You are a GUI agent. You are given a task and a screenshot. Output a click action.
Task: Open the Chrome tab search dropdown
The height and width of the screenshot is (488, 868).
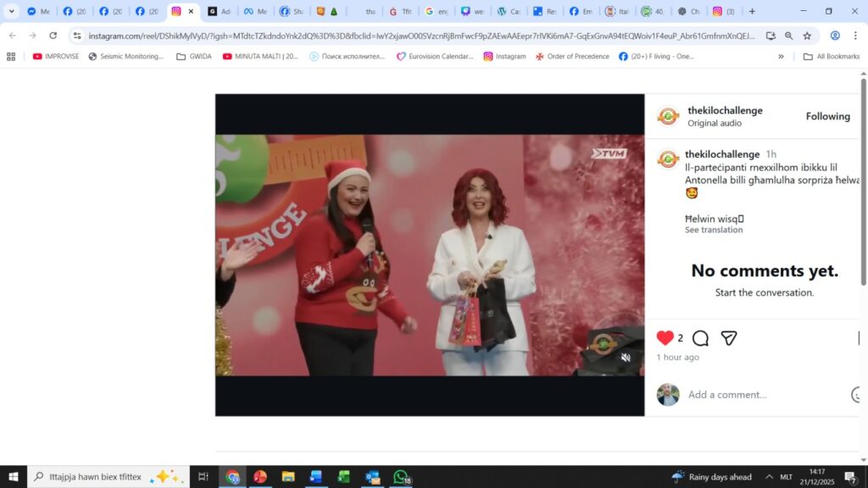coord(12,12)
